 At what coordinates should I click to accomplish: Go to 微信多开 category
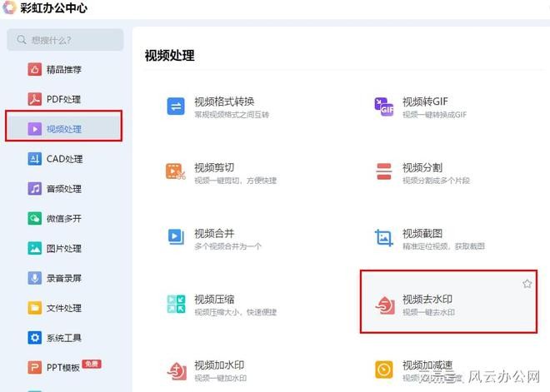[x=64, y=218]
